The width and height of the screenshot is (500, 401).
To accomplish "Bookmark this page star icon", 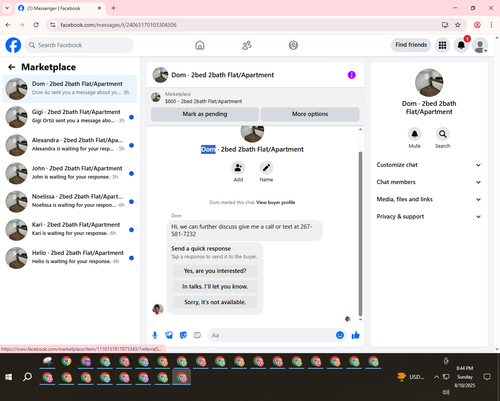I will tap(458, 25).
